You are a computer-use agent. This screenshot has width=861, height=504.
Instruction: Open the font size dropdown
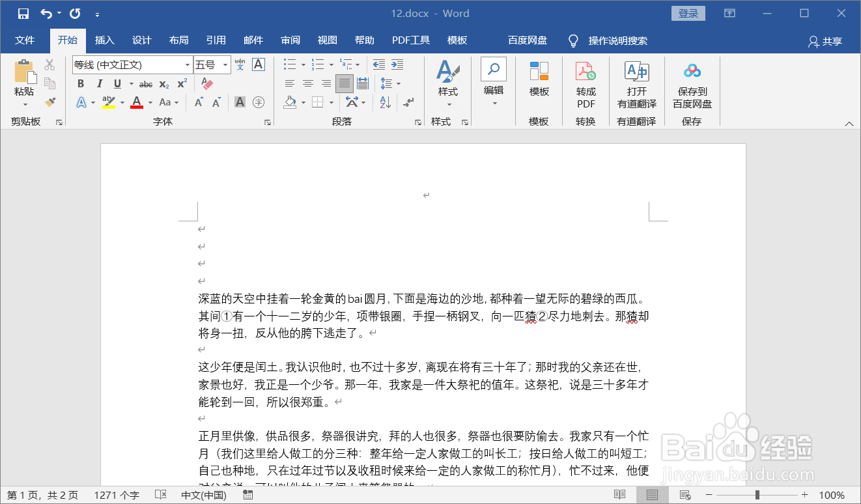225,65
